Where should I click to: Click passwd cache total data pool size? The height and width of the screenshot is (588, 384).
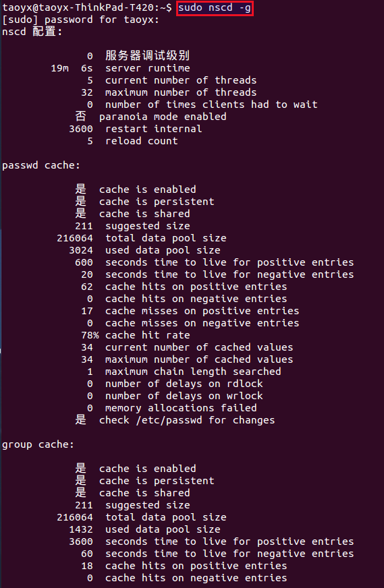pyautogui.click(x=142, y=238)
